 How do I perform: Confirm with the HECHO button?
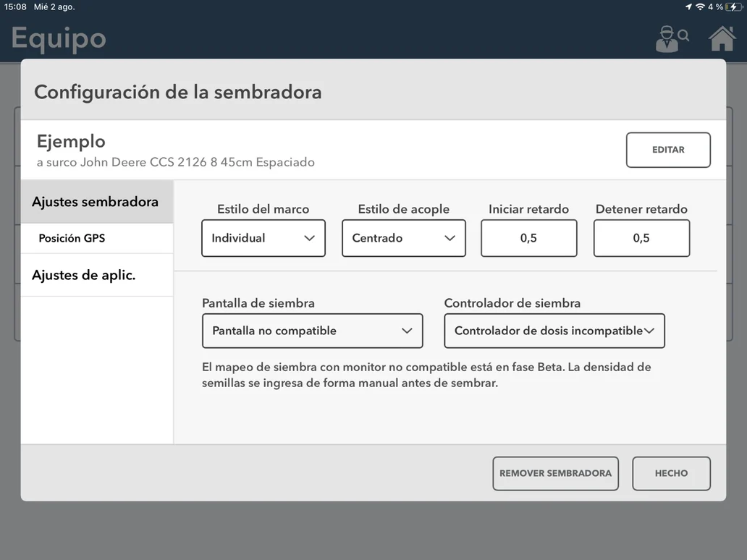(671, 473)
